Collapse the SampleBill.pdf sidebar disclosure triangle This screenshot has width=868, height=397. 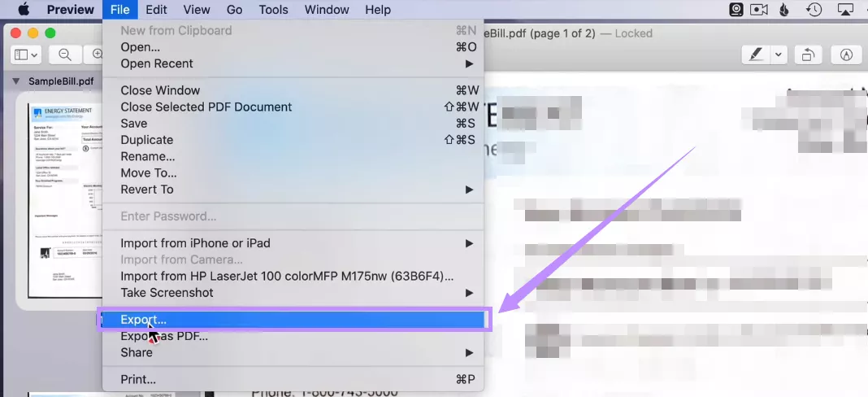click(15, 81)
